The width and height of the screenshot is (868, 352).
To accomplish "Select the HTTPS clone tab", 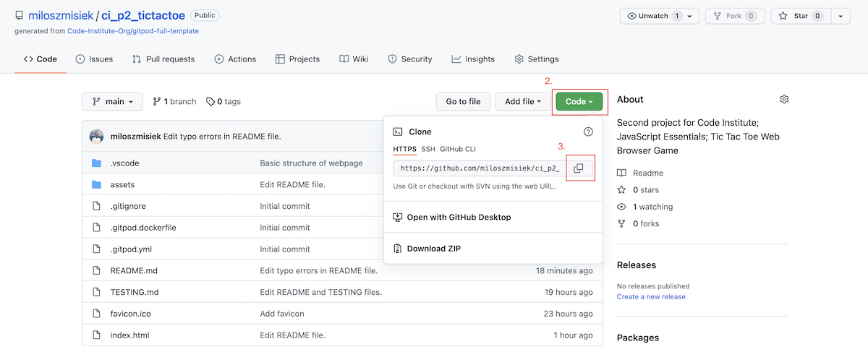I will pyautogui.click(x=405, y=149).
